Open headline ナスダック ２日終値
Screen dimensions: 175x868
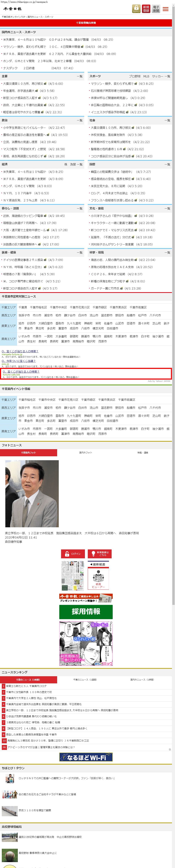(19, 68)
